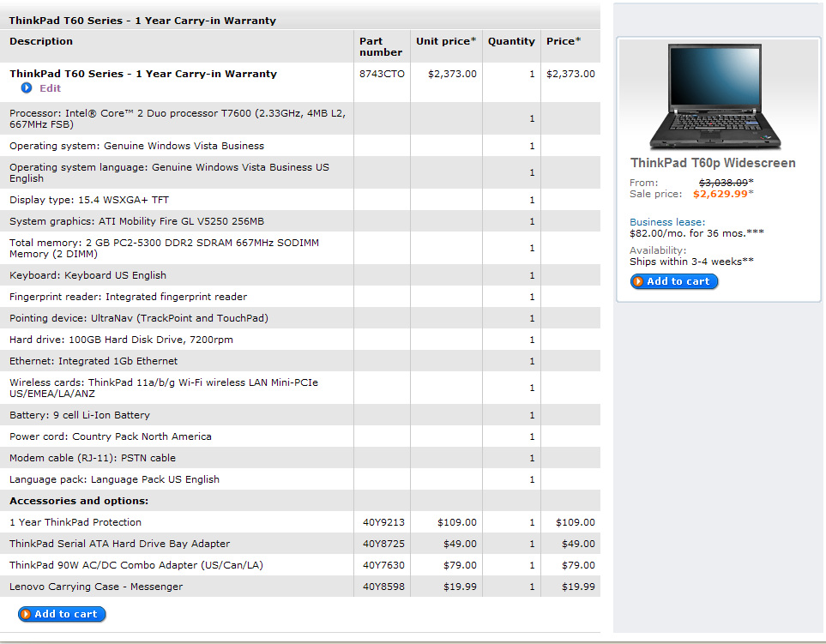Click Add to cart under ThinkPad T60p Widescreen
This screenshot has width=826, height=644.
click(674, 281)
